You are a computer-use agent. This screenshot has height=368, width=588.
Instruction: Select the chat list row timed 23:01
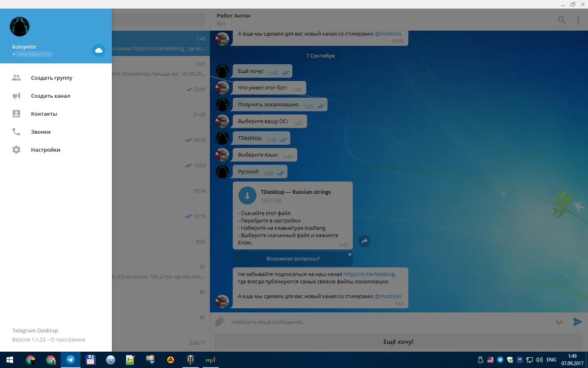(x=161, y=94)
